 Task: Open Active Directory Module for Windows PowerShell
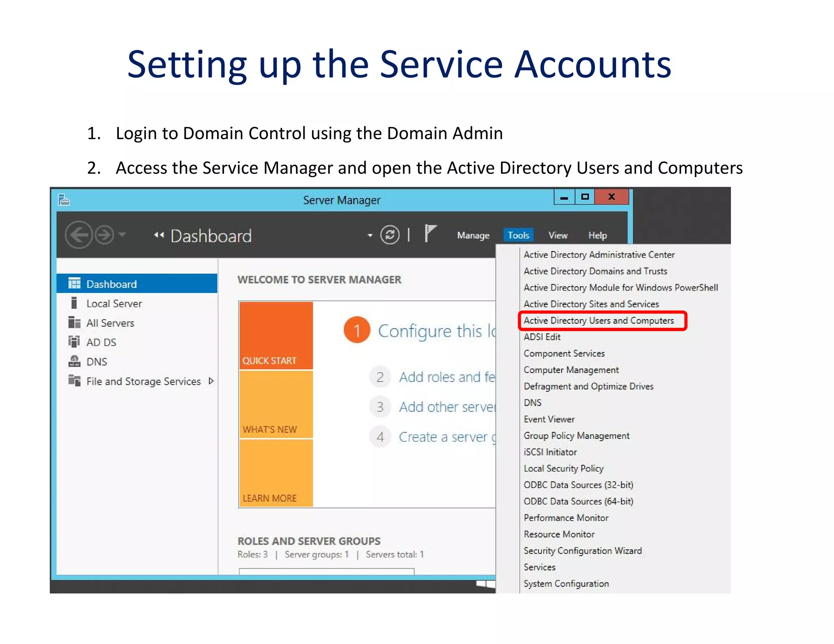coord(621,287)
